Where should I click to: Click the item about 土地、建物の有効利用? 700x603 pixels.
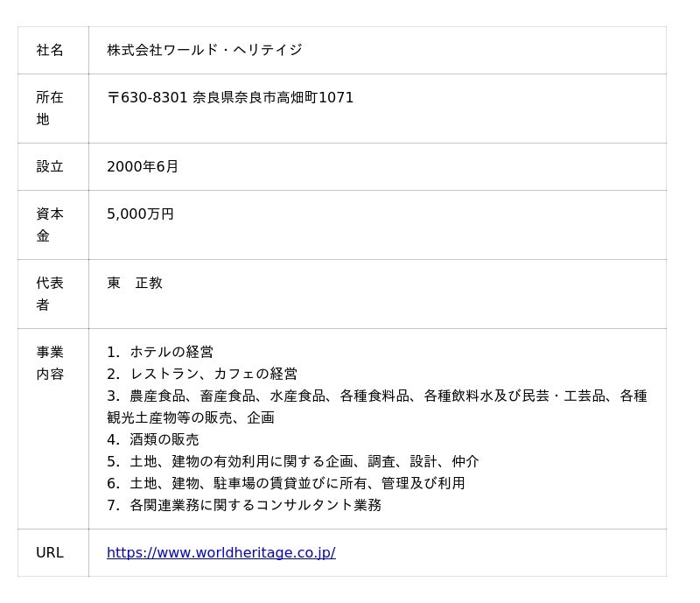pos(304,462)
